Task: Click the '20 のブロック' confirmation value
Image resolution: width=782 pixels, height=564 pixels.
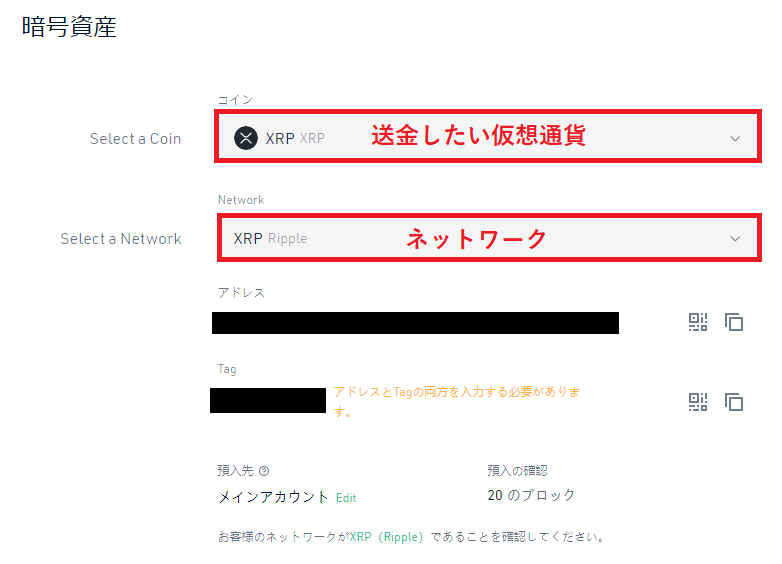Action: tap(531, 495)
